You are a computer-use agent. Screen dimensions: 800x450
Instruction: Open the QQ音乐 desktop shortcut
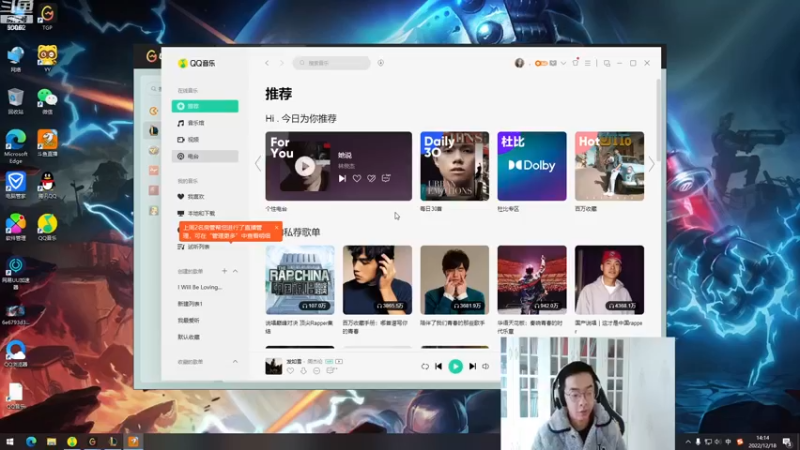point(47,228)
